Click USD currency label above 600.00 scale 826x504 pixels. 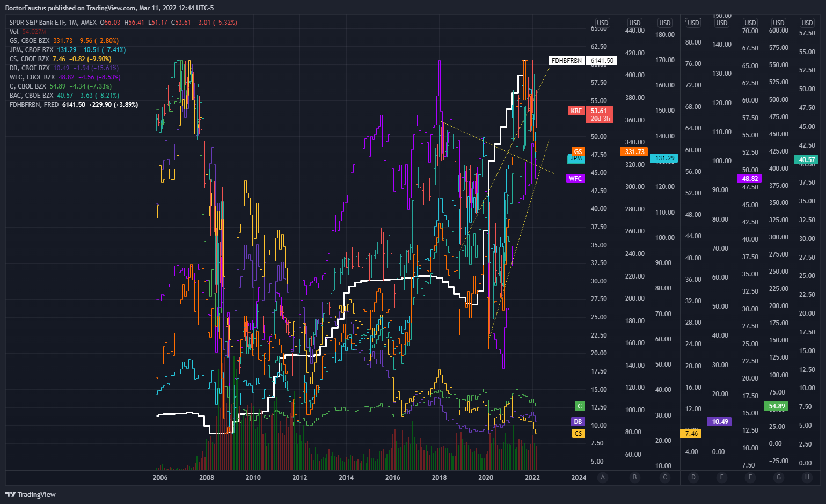pos(779,23)
